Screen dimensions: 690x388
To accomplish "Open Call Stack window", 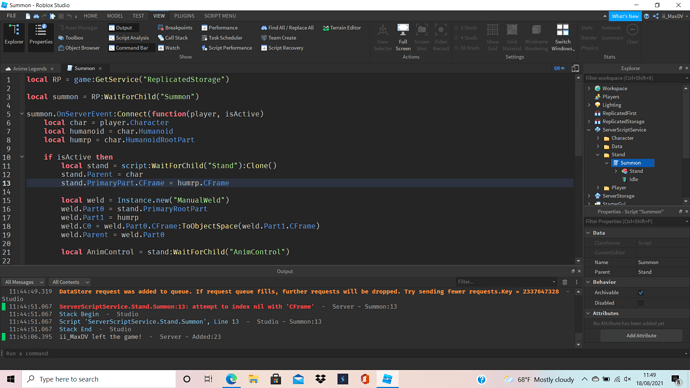I will click(x=172, y=38).
